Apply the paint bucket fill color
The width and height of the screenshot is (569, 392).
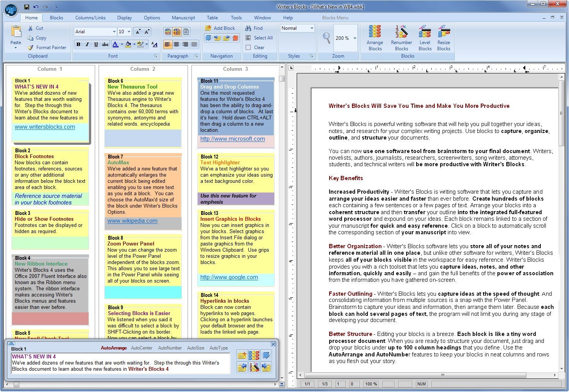[x=128, y=44]
